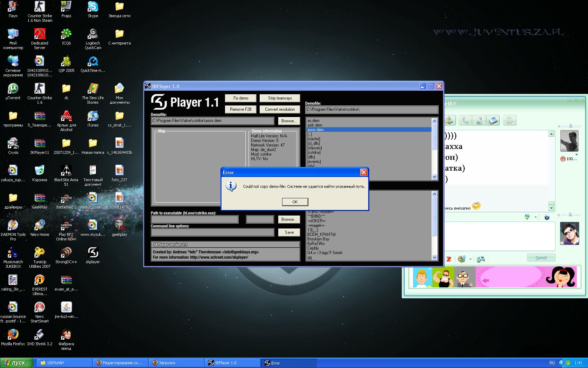Viewport: 588px width, 368px height.
Task: Click the chat history scroll-up arrow
Action: tap(551, 134)
